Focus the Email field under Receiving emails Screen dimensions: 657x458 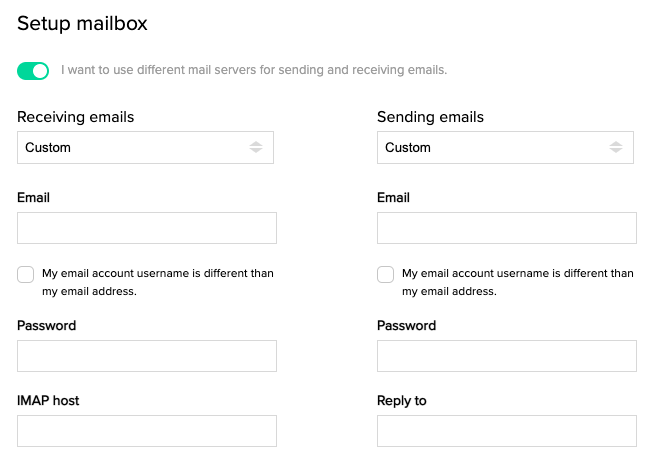point(147,228)
